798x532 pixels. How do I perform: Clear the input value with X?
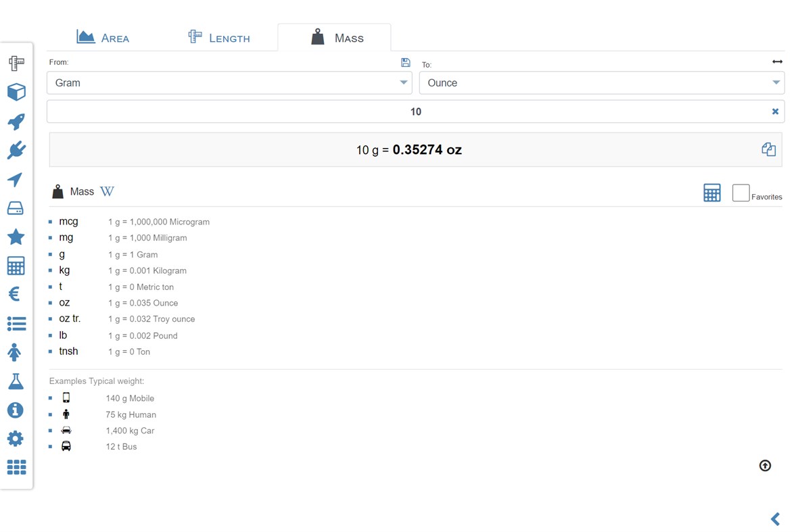pyautogui.click(x=775, y=112)
